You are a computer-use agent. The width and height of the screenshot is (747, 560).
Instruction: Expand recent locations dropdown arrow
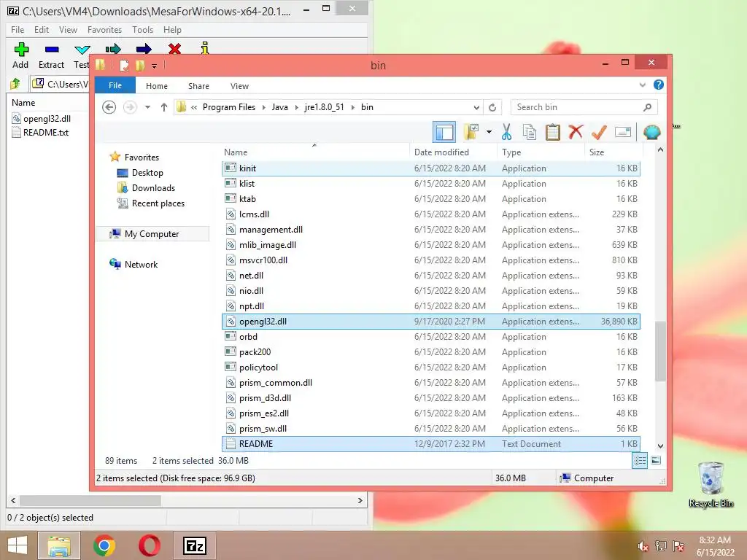[x=147, y=107]
